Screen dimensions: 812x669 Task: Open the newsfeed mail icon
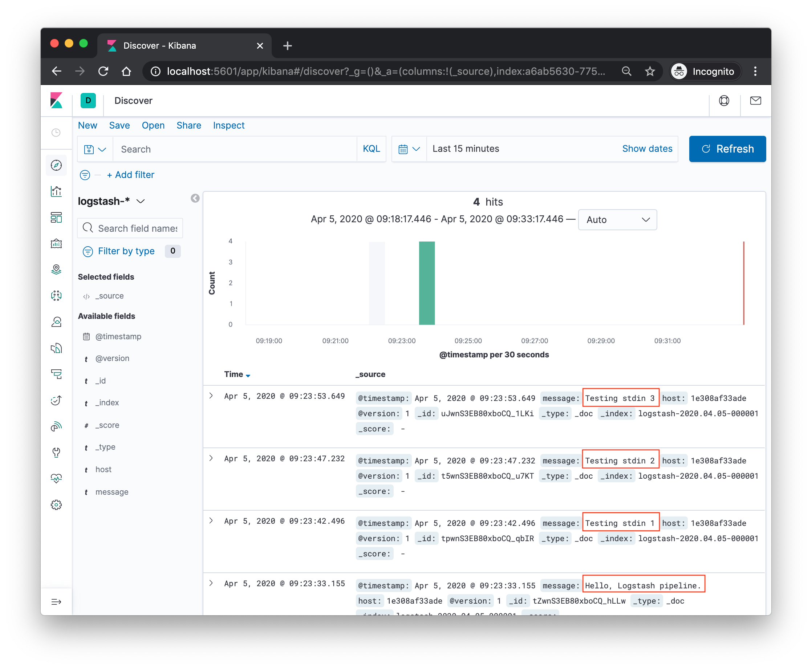point(755,101)
